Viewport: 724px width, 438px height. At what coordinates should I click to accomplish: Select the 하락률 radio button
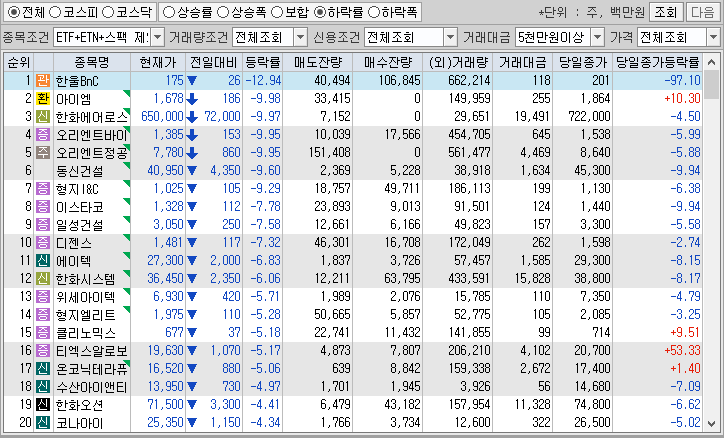point(320,12)
